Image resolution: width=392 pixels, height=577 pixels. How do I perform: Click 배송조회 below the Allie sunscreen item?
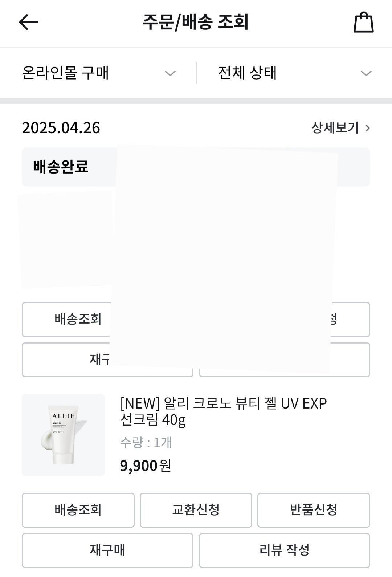[x=78, y=510]
